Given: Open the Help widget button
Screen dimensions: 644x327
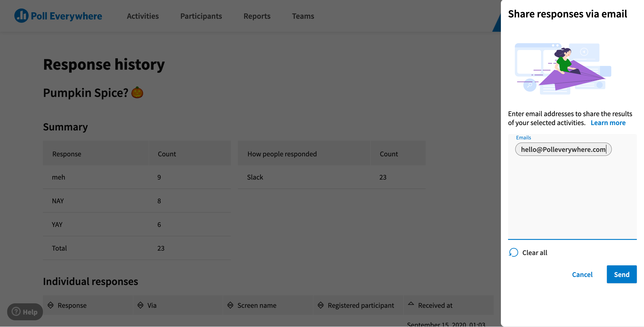Looking at the screenshot, I should point(25,312).
